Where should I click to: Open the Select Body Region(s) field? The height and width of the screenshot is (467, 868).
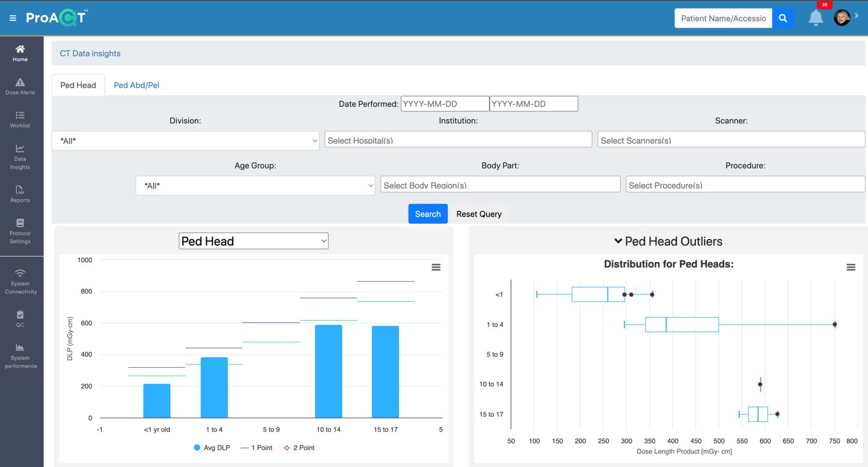coord(500,184)
